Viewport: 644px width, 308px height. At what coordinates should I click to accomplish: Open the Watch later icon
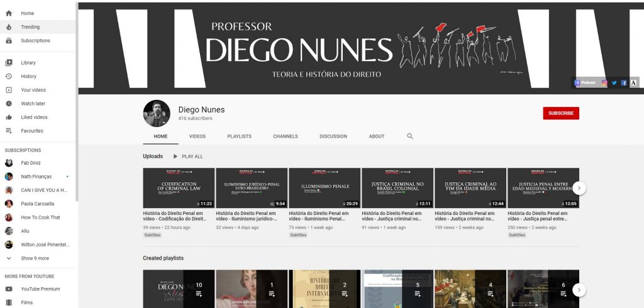[x=9, y=104]
